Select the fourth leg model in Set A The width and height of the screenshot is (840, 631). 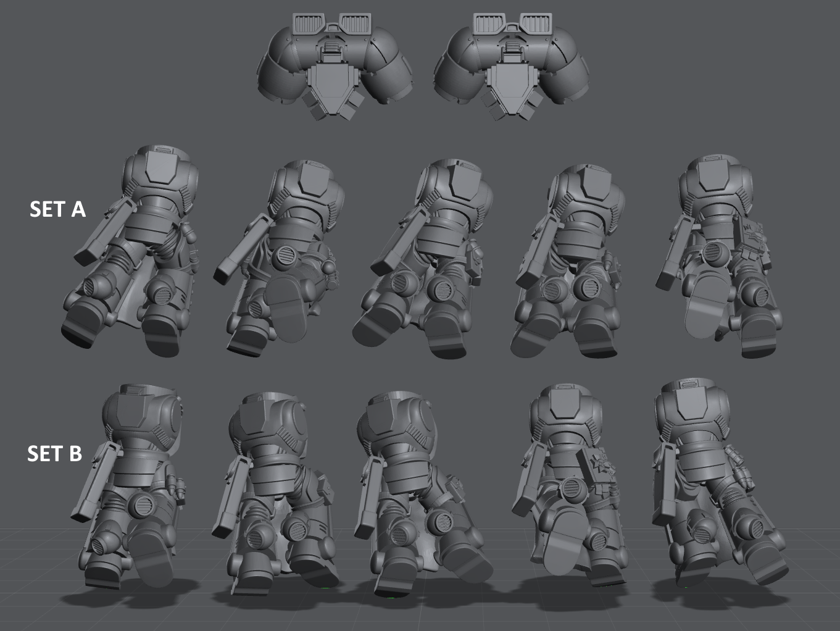click(x=569, y=262)
